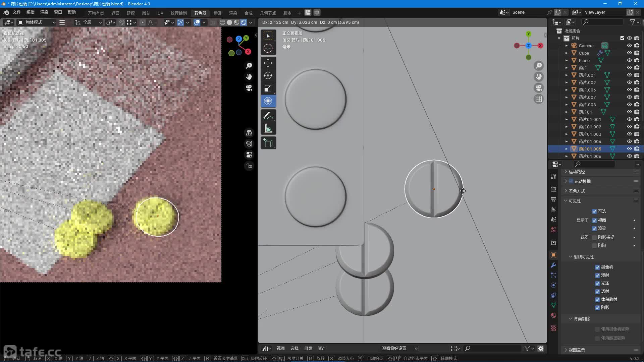Click the zoom magnifier in the right viewport

tap(539, 66)
